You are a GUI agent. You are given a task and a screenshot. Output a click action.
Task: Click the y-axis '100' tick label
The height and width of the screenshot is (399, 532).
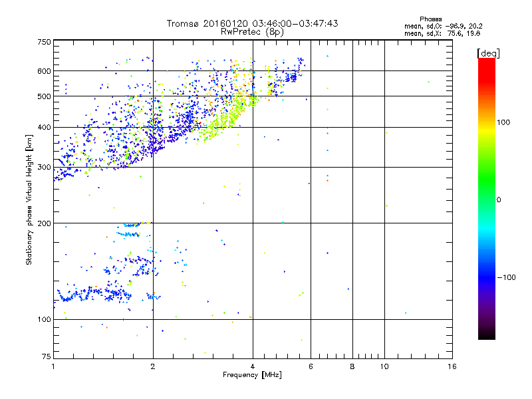pyautogui.click(x=44, y=320)
